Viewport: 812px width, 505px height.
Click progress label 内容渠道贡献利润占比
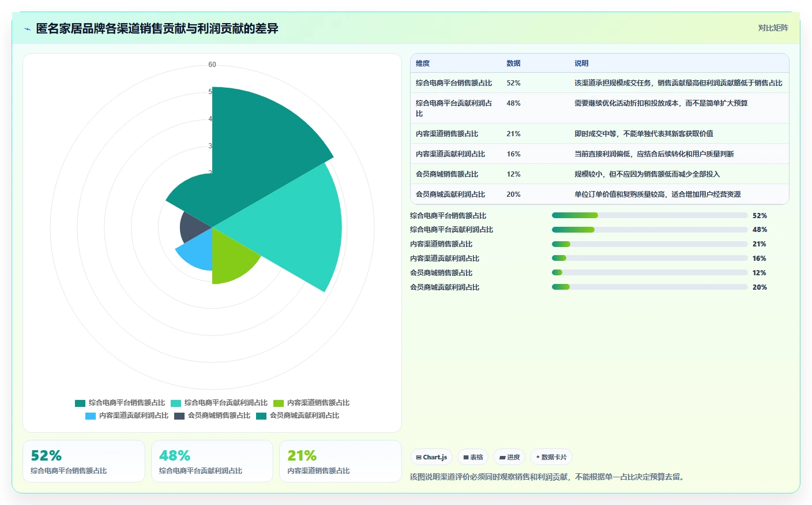pyautogui.click(x=445, y=259)
